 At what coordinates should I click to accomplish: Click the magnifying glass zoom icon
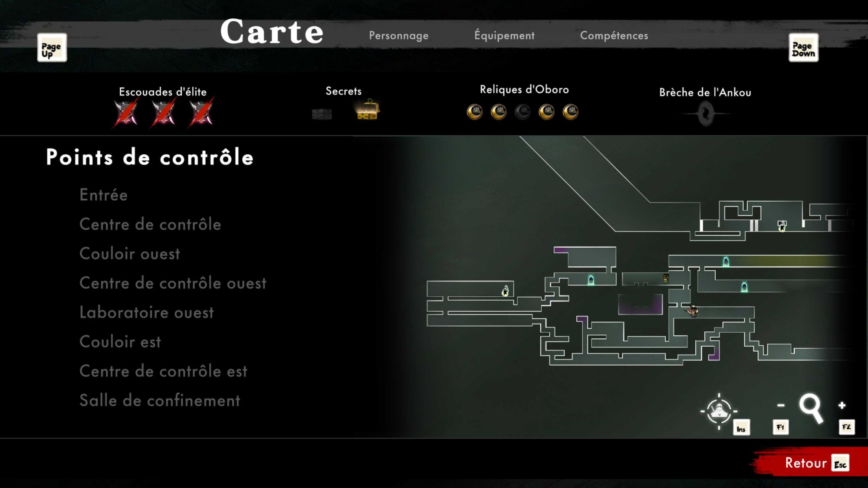click(811, 408)
